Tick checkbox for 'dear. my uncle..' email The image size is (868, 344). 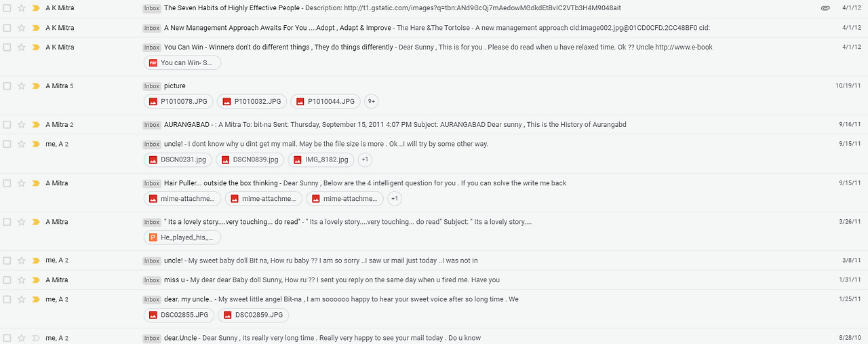[7, 299]
